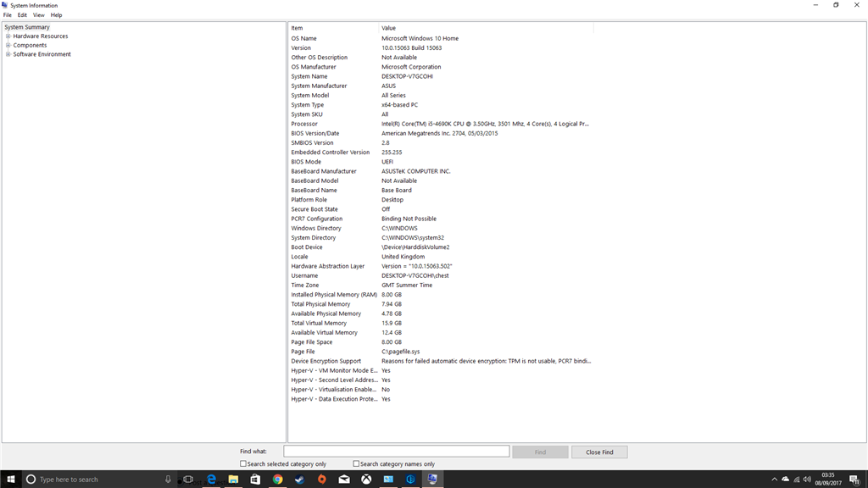868x488 pixels.
Task: Click the value DESKTOP-V7GCOHI\chest
Action: tap(415, 275)
